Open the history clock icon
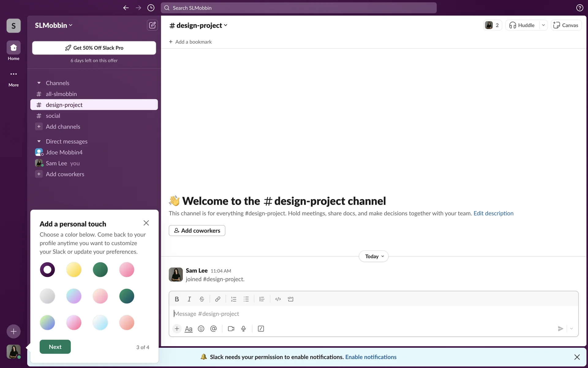Viewport: 588px width, 368px height. 151,8
